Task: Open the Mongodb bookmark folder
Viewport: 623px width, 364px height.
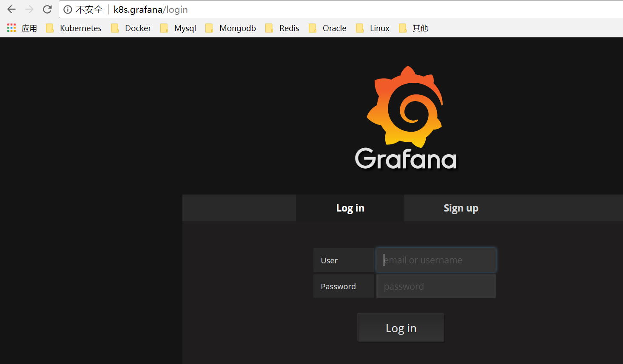Action: pos(230,28)
